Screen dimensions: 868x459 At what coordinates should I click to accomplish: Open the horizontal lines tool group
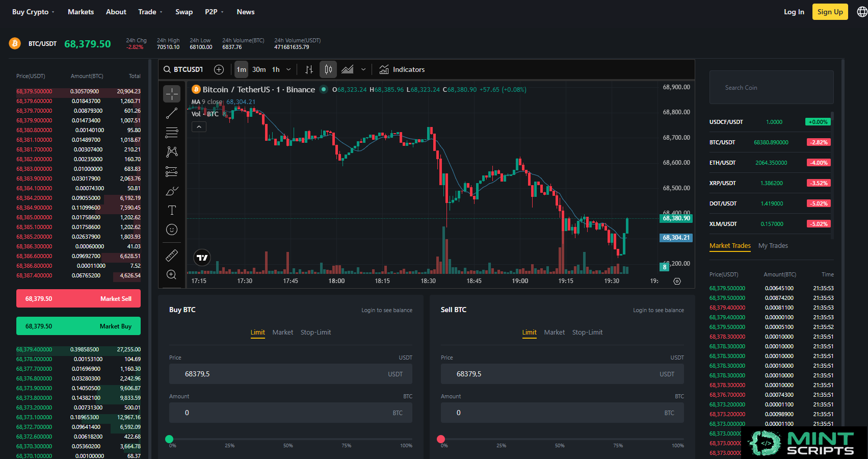point(172,133)
